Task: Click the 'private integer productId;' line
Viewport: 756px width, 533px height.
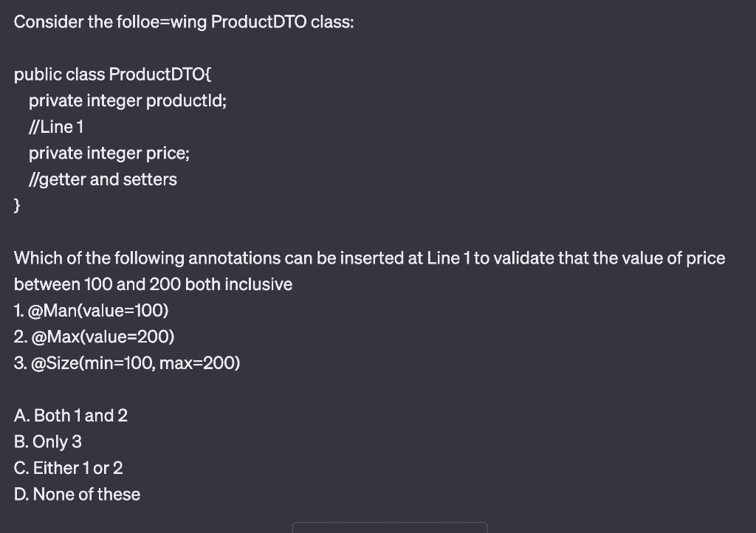Action: tap(127, 100)
